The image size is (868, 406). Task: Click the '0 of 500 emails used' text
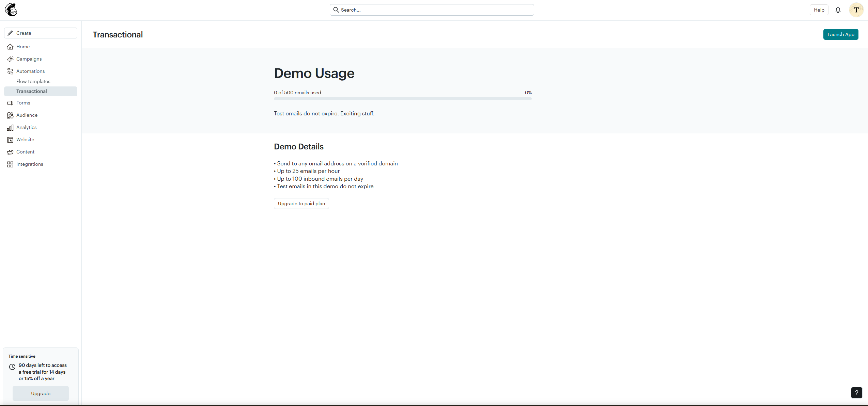point(297,93)
